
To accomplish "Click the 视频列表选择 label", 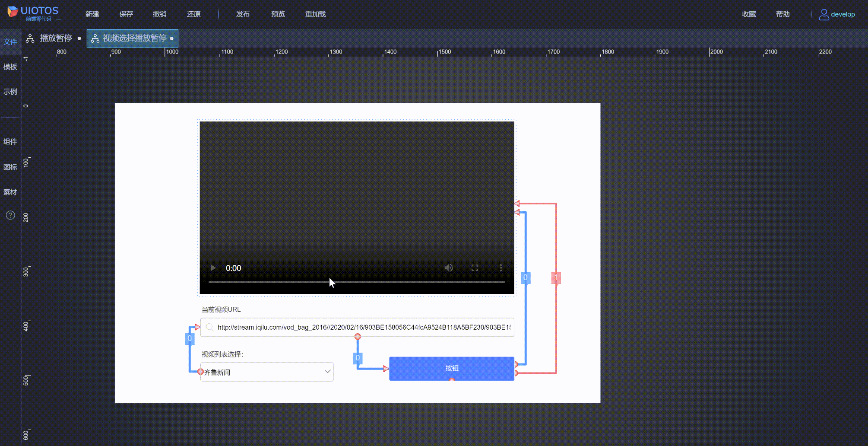I will pyautogui.click(x=222, y=354).
